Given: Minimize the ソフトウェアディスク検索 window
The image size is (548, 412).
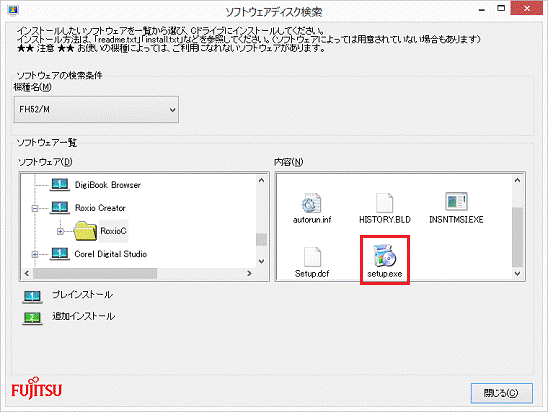Looking at the screenshot, I should [482, 9].
